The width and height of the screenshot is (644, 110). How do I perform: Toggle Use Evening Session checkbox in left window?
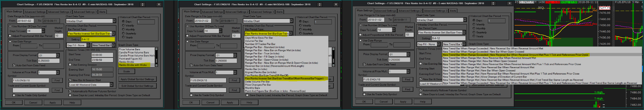point(70,65)
